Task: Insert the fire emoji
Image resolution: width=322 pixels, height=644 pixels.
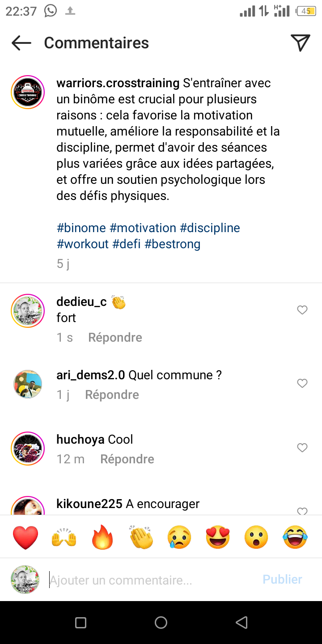Action: click(103, 537)
